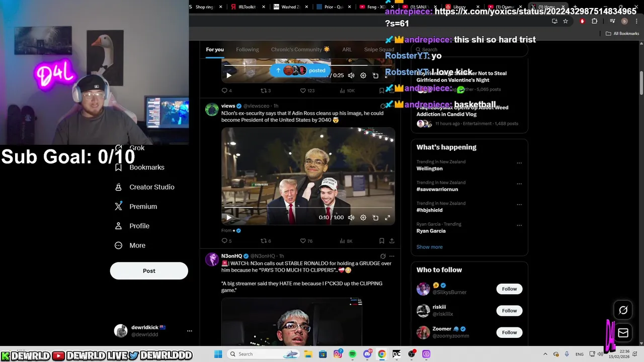Open Spotify from the taskbar
Image resolution: width=644 pixels, height=362 pixels.
click(352, 354)
